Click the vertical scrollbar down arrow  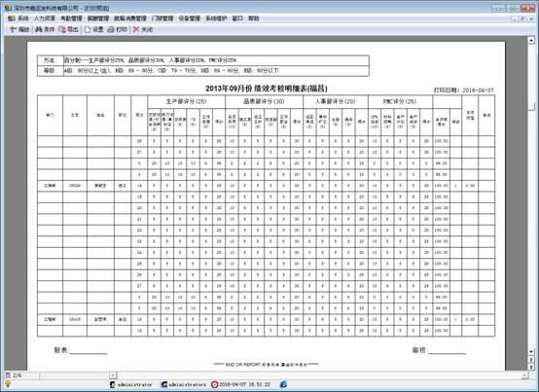(x=531, y=352)
